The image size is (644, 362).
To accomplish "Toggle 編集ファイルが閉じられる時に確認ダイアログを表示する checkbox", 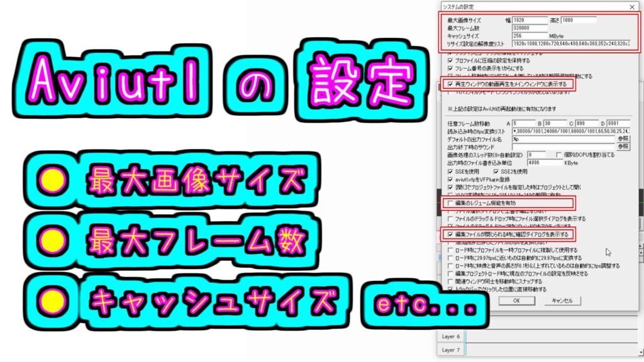I will coord(450,234).
